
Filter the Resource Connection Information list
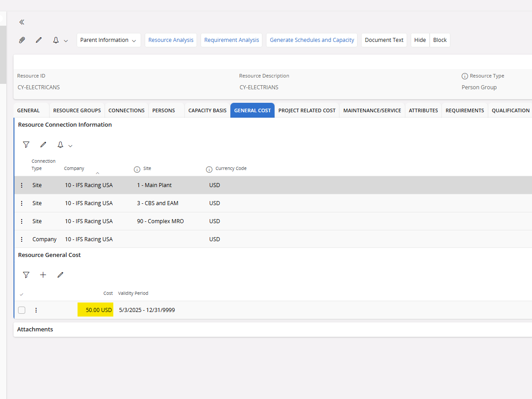click(x=26, y=145)
